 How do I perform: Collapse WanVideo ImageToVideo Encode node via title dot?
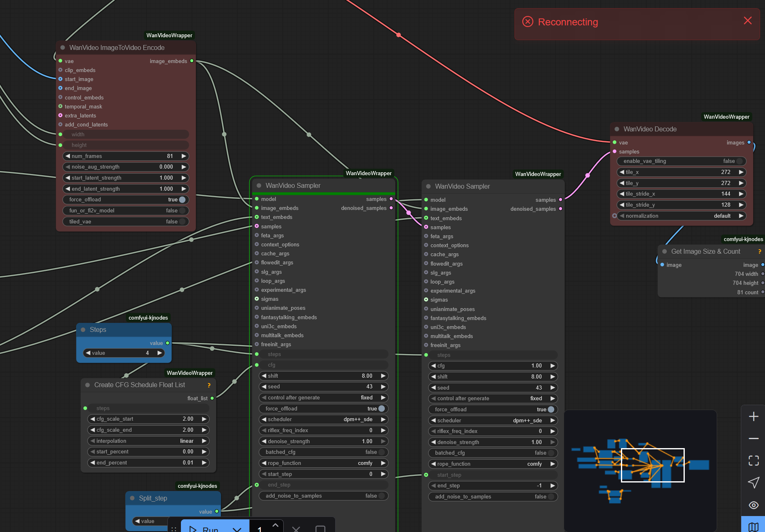pos(63,47)
